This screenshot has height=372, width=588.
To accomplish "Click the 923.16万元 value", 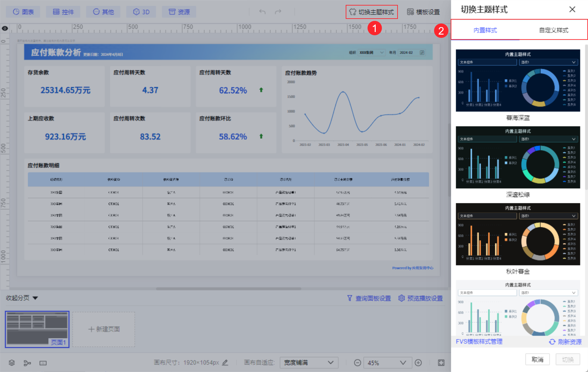I will tap(65, 136).
